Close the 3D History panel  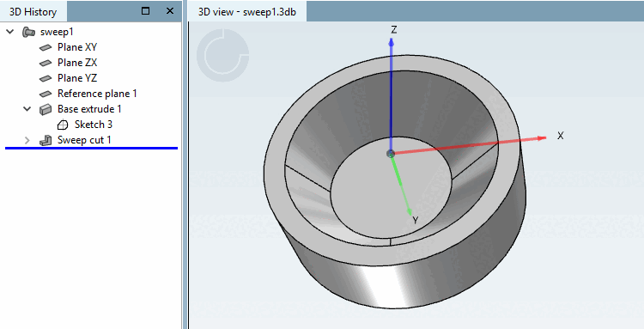[x=170, y=11]
